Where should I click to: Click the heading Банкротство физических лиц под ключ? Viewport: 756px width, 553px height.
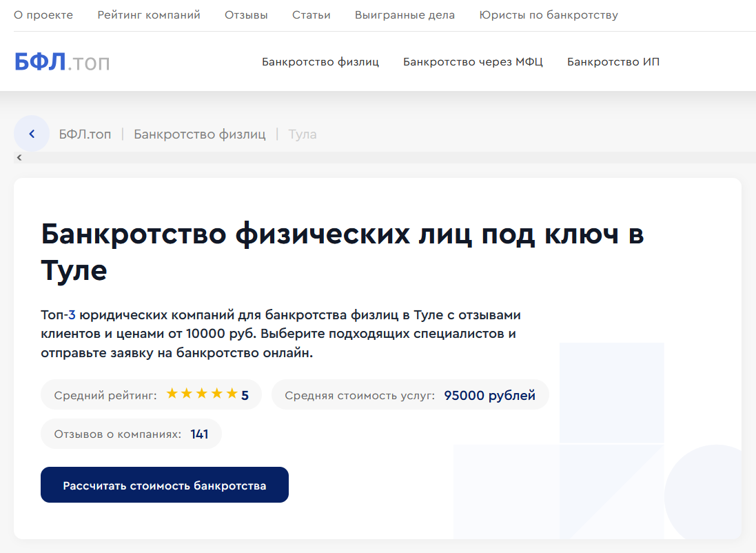343,252
